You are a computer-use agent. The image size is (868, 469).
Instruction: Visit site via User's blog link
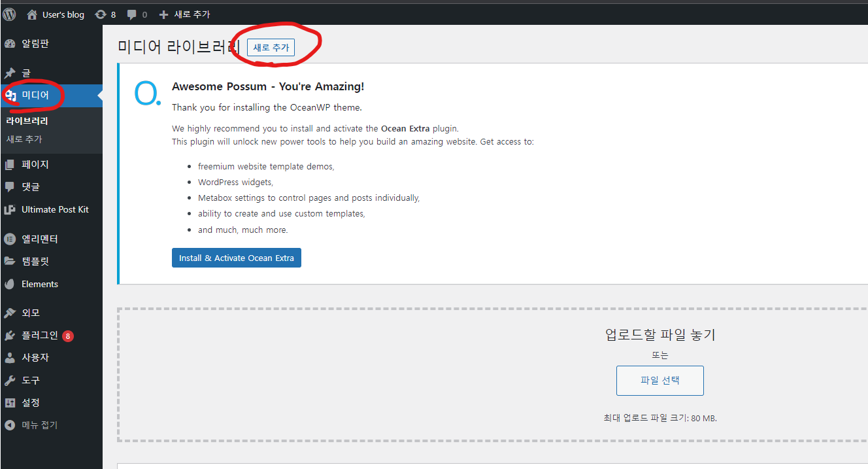63,14
